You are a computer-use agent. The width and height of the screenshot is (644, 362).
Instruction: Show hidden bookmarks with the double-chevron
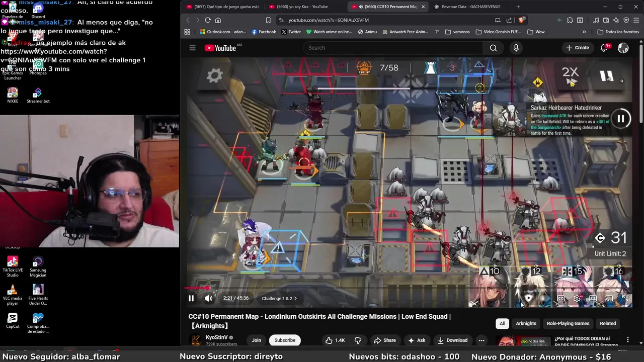[x=584, y=32]
